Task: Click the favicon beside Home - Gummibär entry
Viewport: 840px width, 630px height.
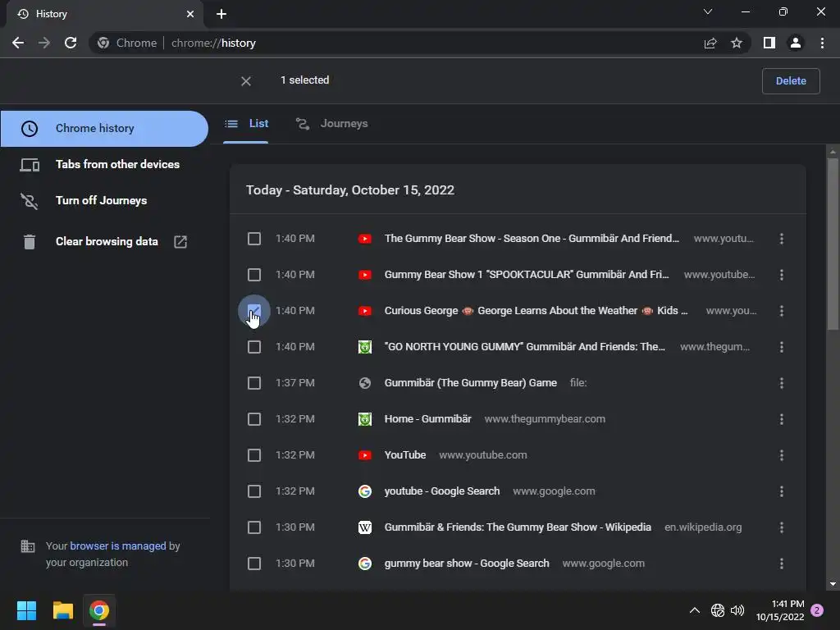Action: 365,419
